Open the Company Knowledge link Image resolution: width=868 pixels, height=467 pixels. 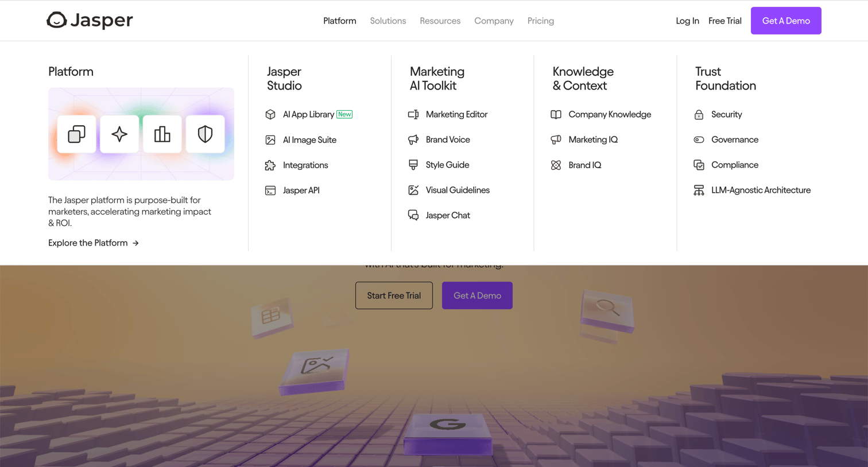(610, 114)
